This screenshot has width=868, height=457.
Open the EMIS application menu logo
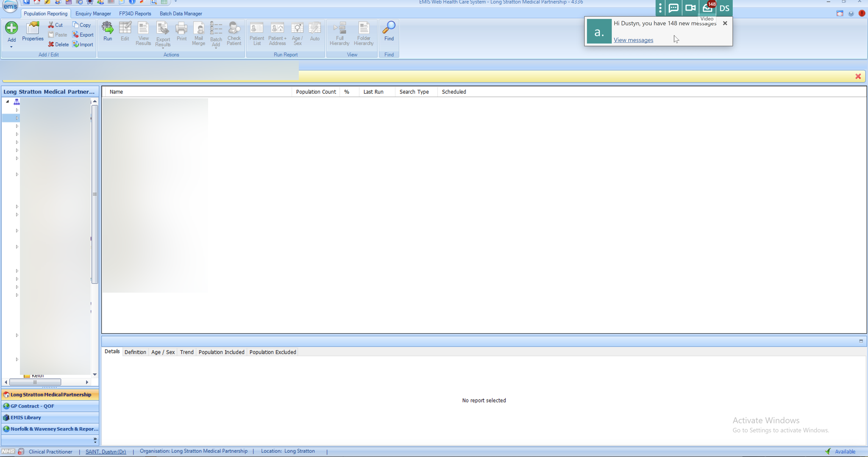click(x=10, y=6)
